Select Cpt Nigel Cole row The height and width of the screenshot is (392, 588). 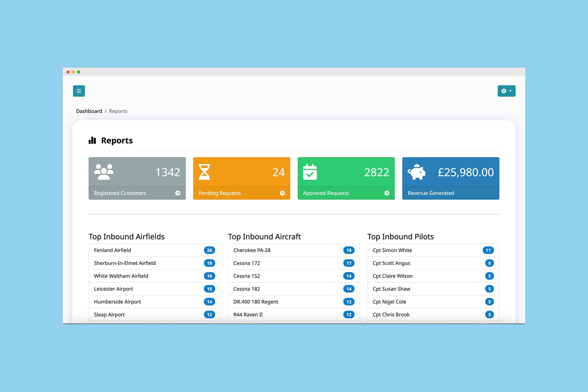coord(433,302)
